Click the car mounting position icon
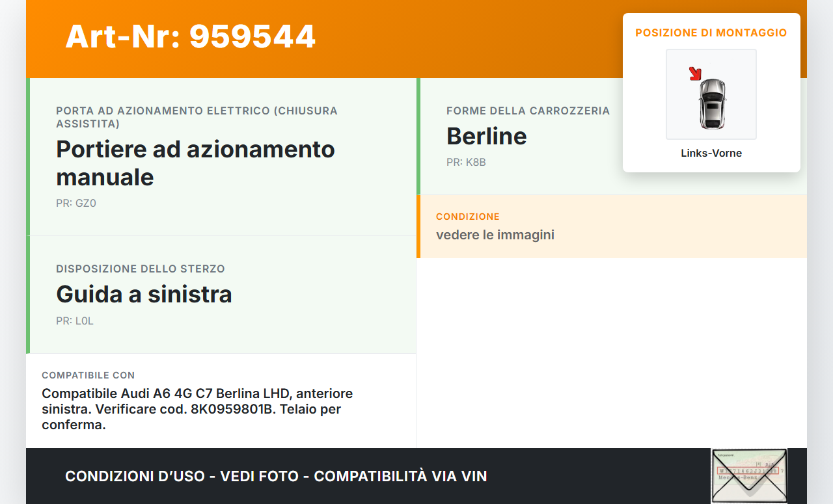The image size is (833, 504). pyautogui.click(x=711, y=94)
